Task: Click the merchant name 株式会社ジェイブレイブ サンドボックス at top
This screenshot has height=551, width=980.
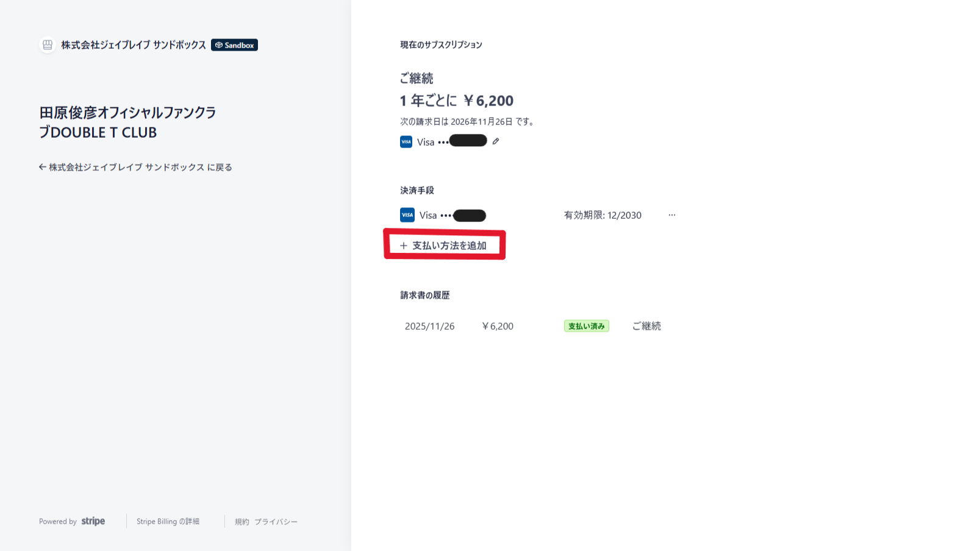Action: [x=134, y=45]
